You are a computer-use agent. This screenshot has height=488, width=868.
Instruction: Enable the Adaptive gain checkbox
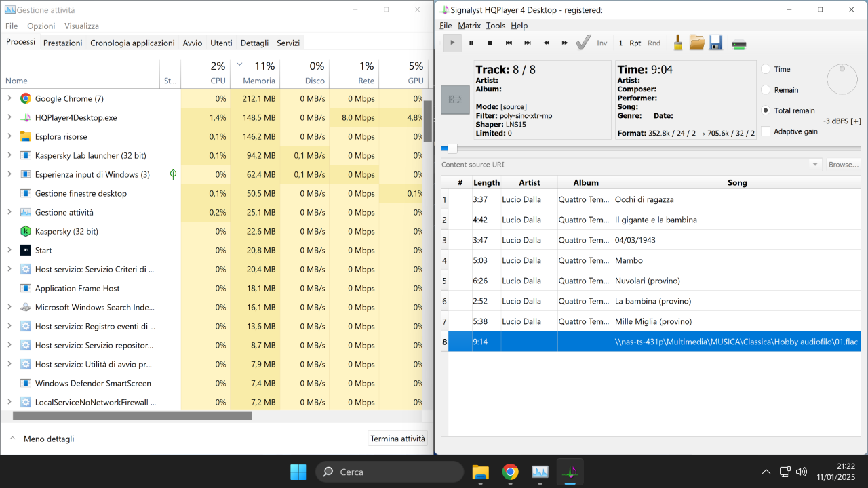pyautogui.click(x=766, y=131)
